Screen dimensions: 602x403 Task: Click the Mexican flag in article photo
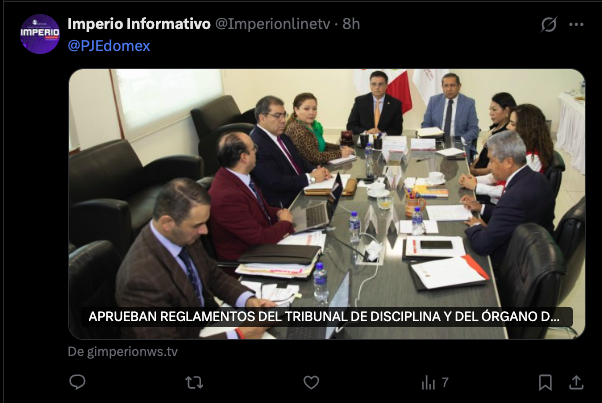click(399, 88)
